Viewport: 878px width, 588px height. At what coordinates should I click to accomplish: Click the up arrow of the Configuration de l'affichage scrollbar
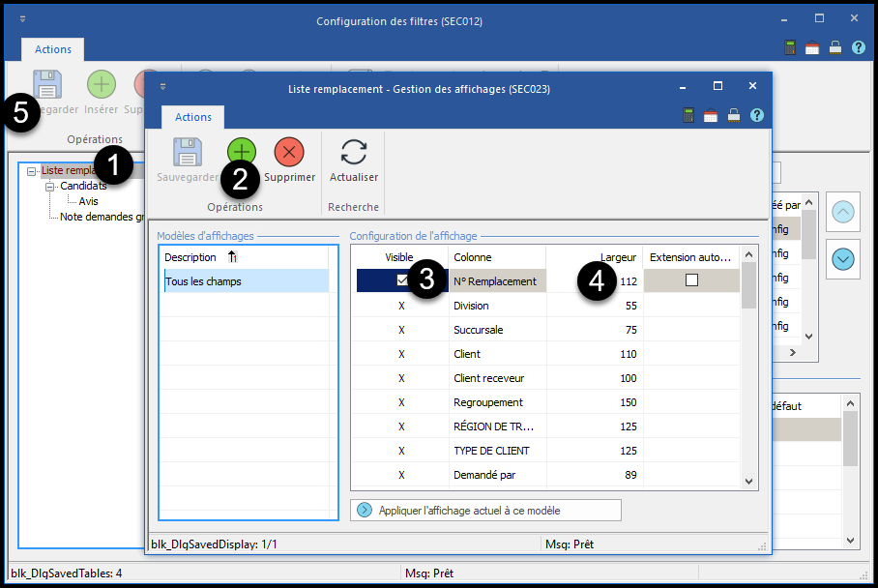748,254
